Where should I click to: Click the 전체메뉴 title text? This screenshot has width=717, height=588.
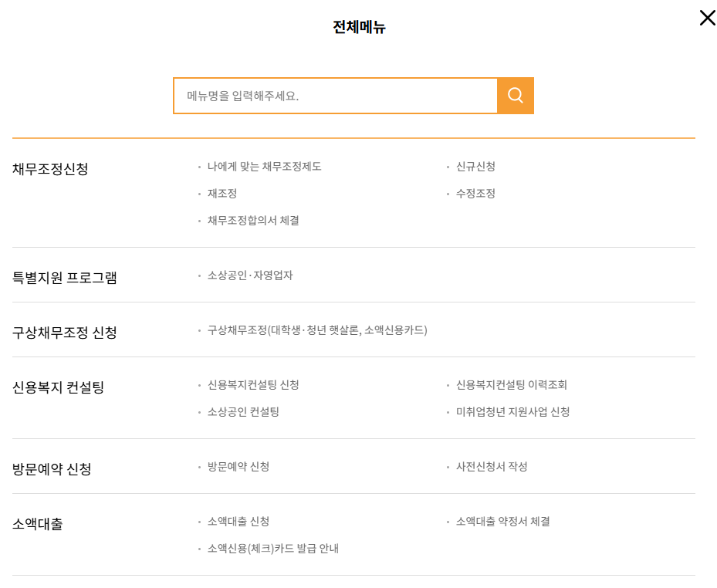(x=359, y=28)
